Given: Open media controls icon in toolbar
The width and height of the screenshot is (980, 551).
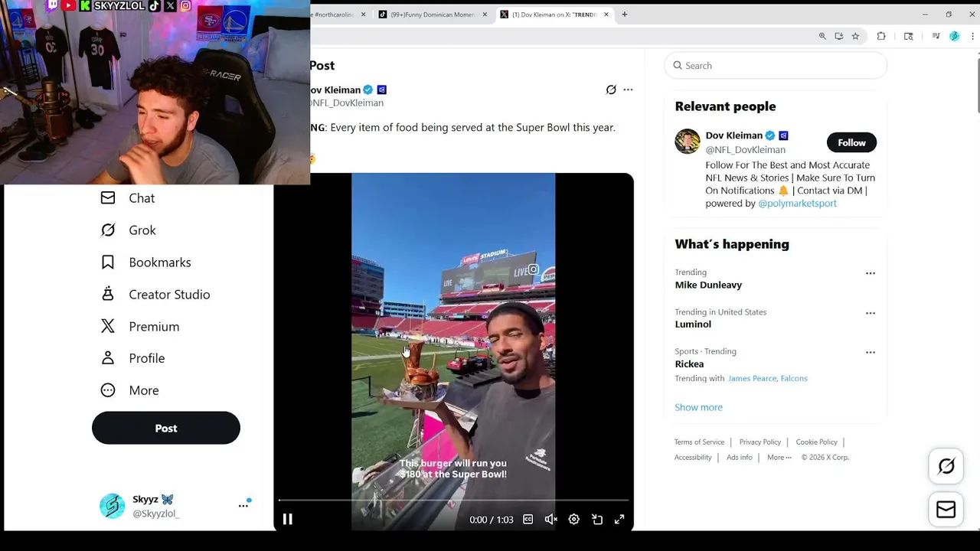Looking at the screenshot, I should pyautogui.click(x=936, y=36).
